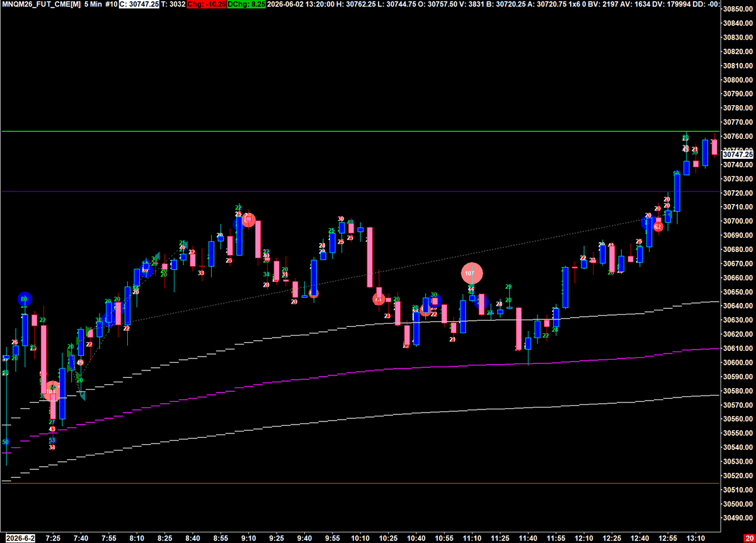Click the purple horizontal line near 30721
Image resolution: width=756 pixels, height=543 pixels.
[x=359, y=191]
